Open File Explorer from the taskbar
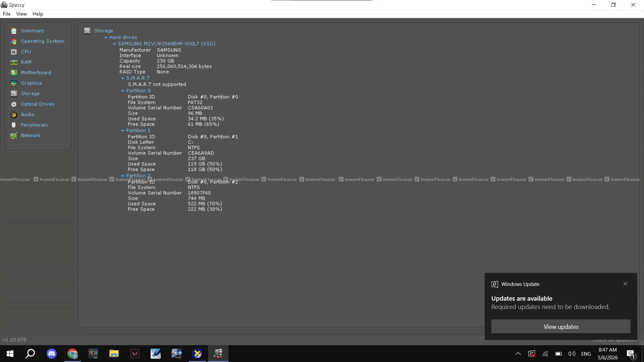Viewport: 644px width, 362px height. 114,354
